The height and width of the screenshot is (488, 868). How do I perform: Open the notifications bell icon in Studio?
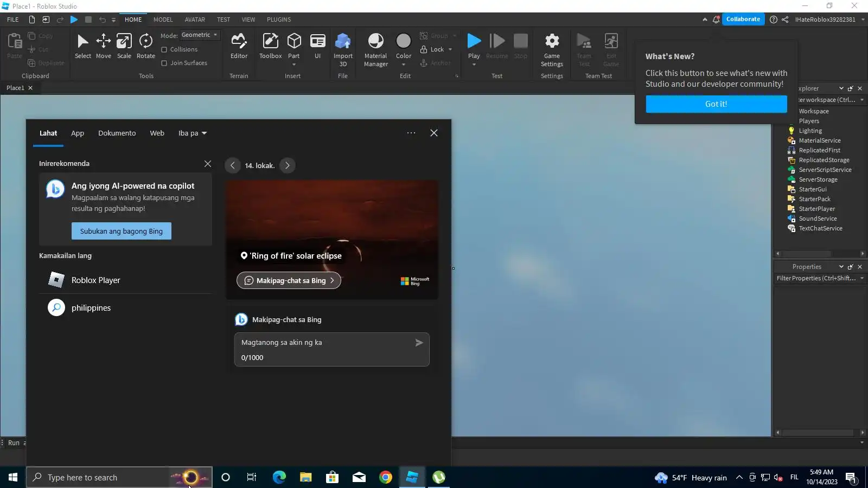pos(716,20)
